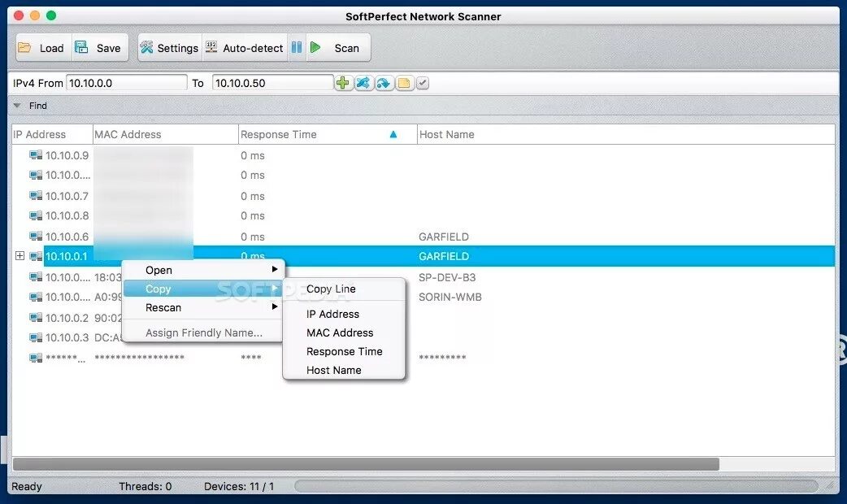The width and height of the screenshot is (847, 504).
Task: Select the 10.10.0.8 device row
Action: point(423,216)
